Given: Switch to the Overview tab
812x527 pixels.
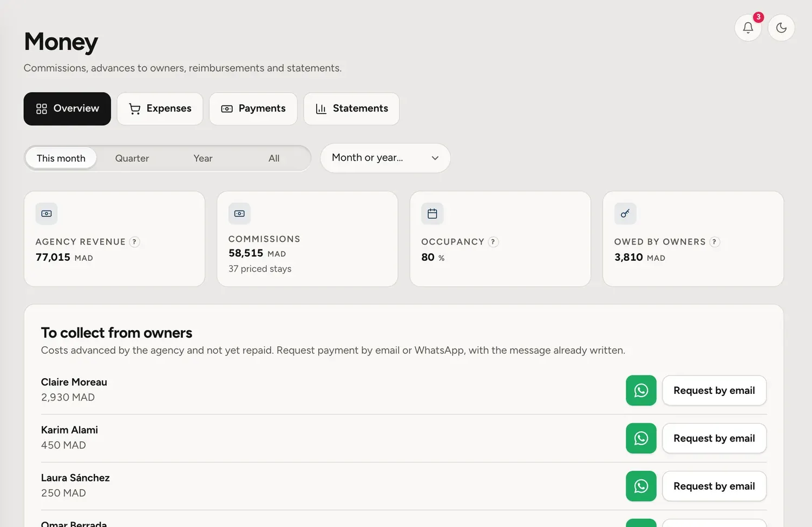Looking at the screenshot, I should point(67,109).
